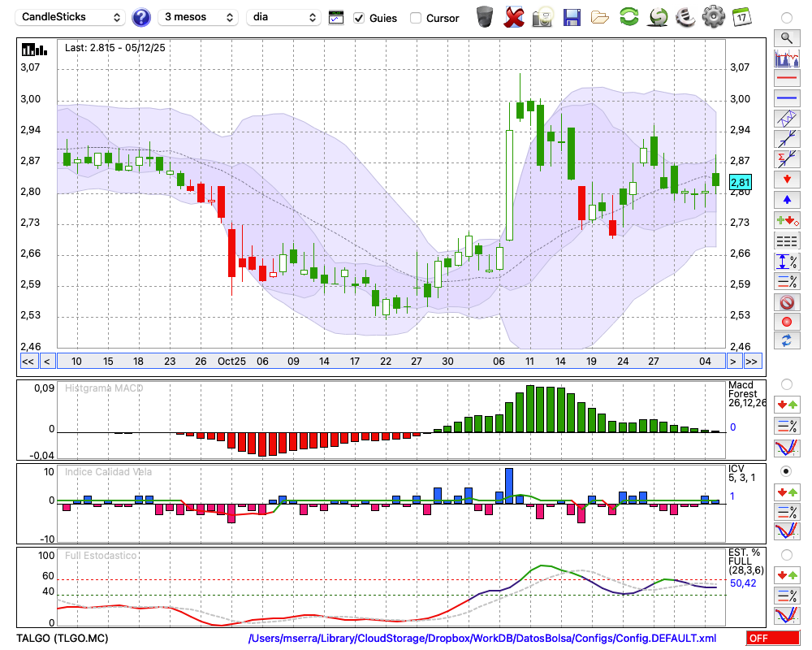Open the CandleSticks chart type dropdown
812x650 pixels.
click(71, 17)
